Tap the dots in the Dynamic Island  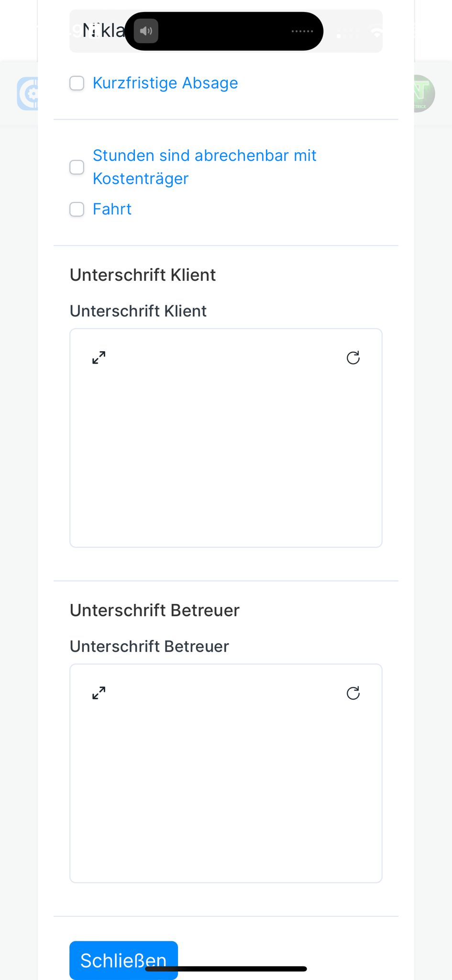302,31
